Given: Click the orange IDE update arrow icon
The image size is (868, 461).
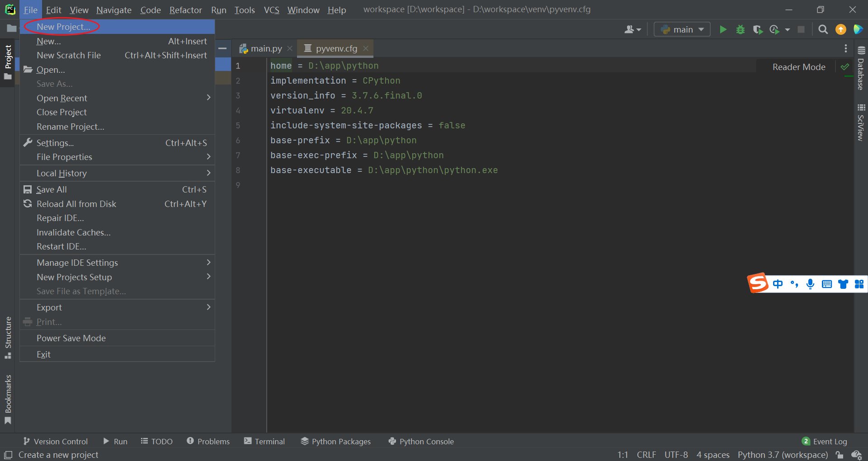Looking at the screenshot, I should (x=840, y=29).
